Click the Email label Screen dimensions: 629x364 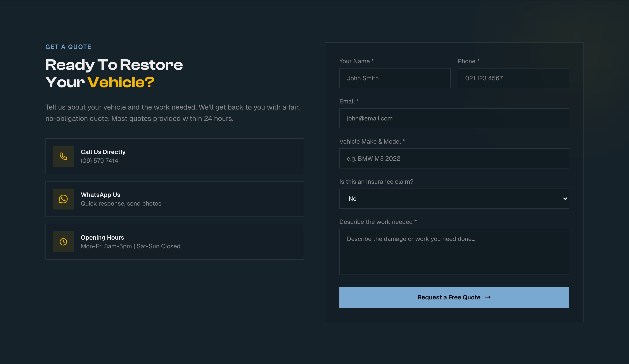coord(349,101)
